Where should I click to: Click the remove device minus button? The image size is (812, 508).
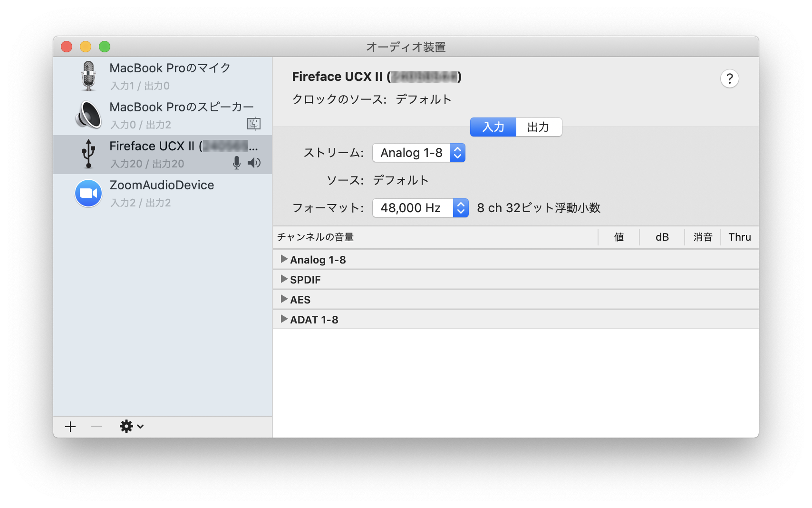[96, 427]
